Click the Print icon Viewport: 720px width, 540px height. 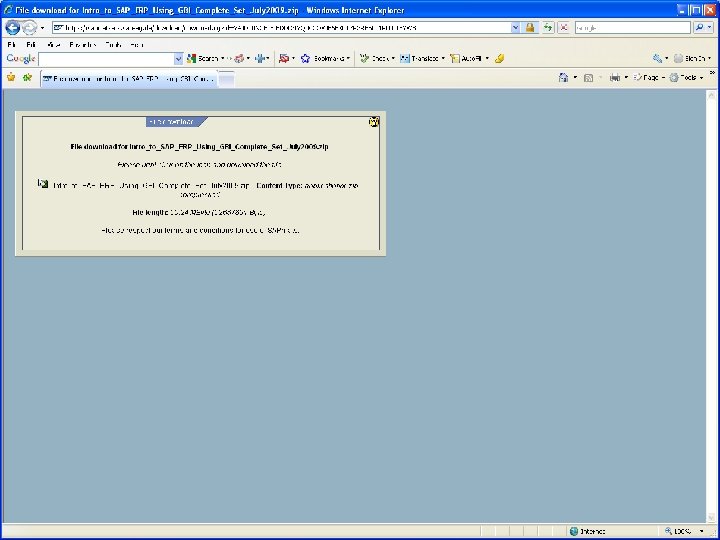(614, 78)
